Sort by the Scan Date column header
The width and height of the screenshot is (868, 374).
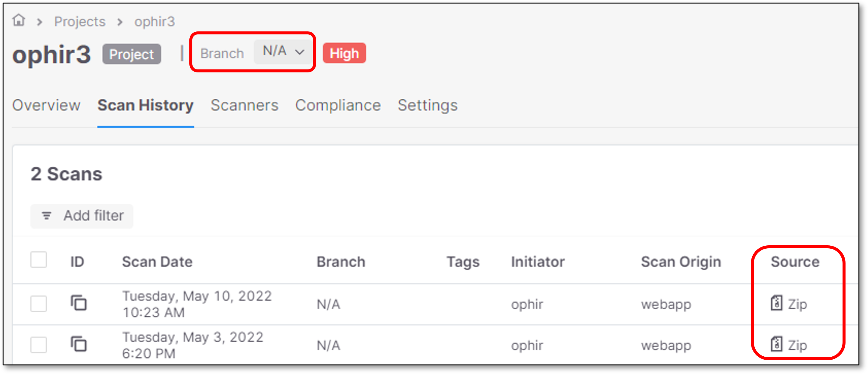157,262
